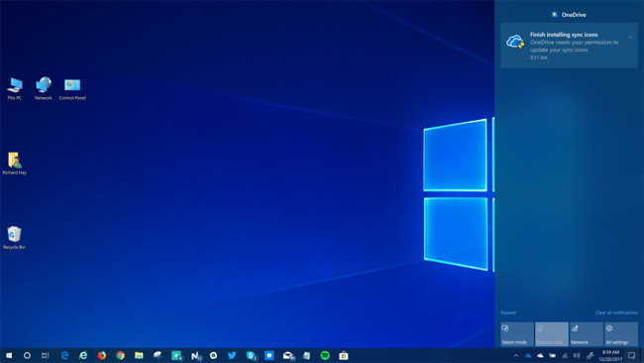Viewport: 644px width, 363px height.
Task: Open clock and date in taskbar
Action: click(610, 356)
